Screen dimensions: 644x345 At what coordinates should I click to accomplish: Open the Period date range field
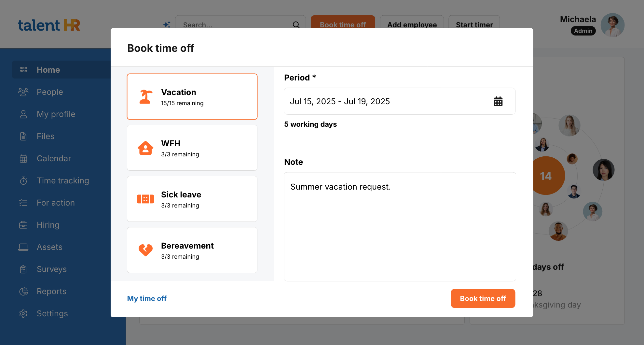coord(384,101)
